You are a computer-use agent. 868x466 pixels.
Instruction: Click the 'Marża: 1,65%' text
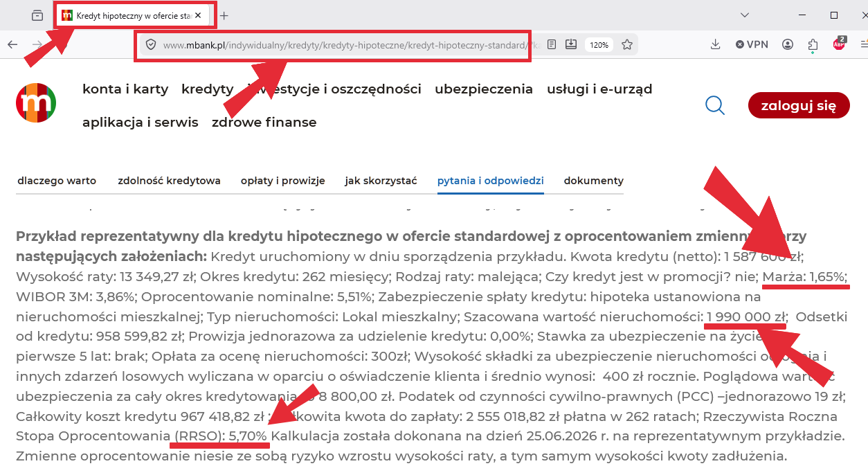tap(804, 277)
